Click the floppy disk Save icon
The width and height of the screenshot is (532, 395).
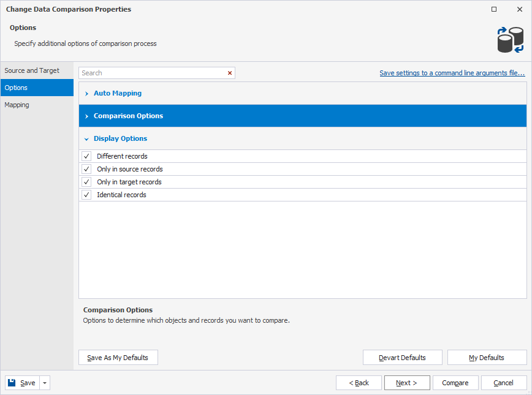[12, 382]
